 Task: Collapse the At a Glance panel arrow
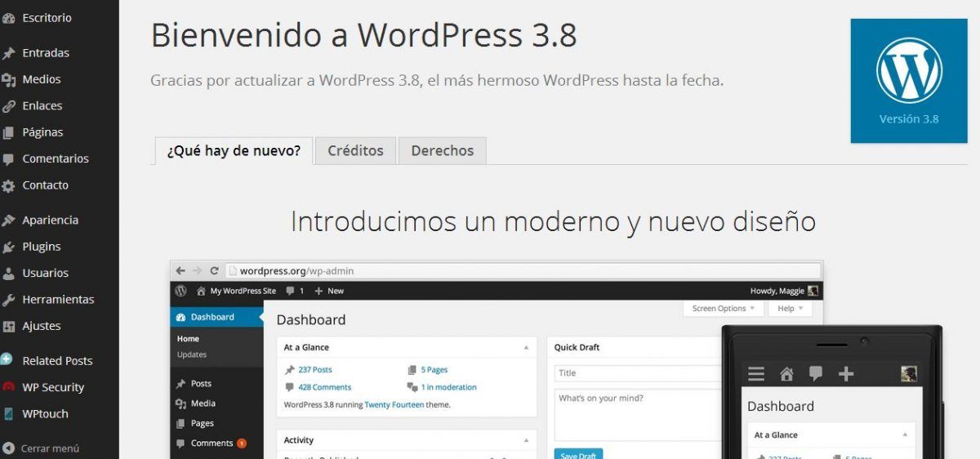click(x=526, y=348)
